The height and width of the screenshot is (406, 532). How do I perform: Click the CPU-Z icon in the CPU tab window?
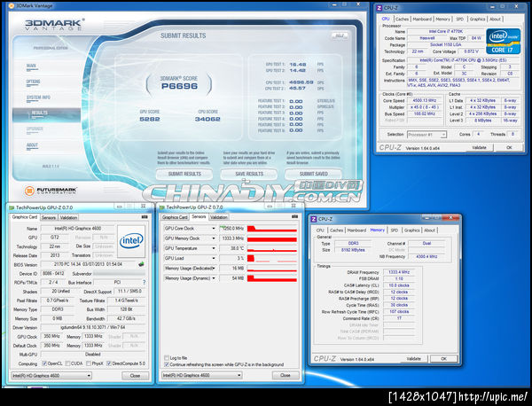click(x=379, y=8)
